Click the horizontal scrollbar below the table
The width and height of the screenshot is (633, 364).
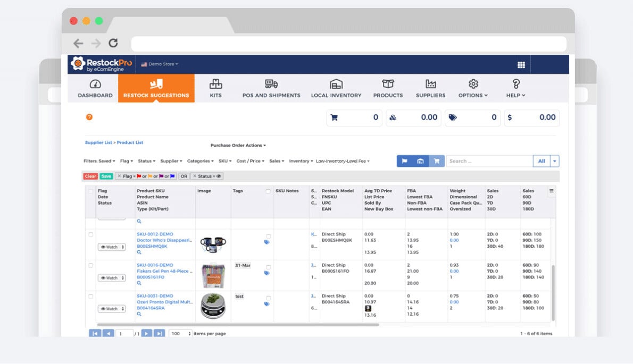coord(238,324)
